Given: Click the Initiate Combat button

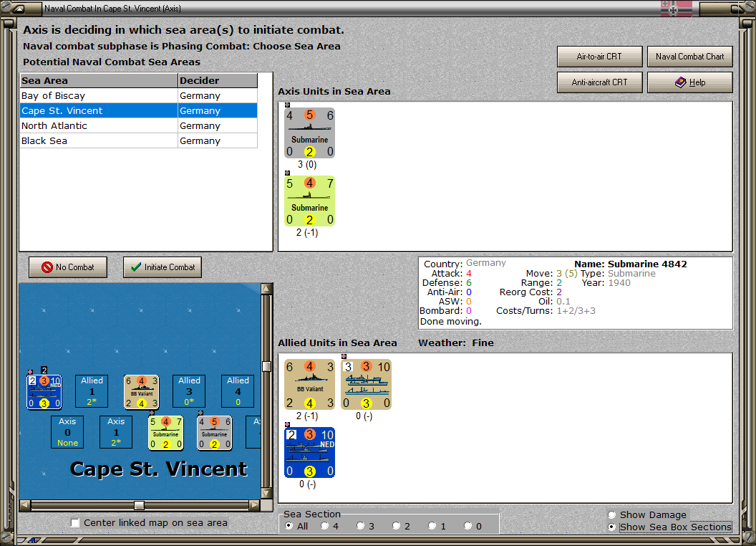Looking at the screenshot, I should pyautogui.click(x=163, y=267).
